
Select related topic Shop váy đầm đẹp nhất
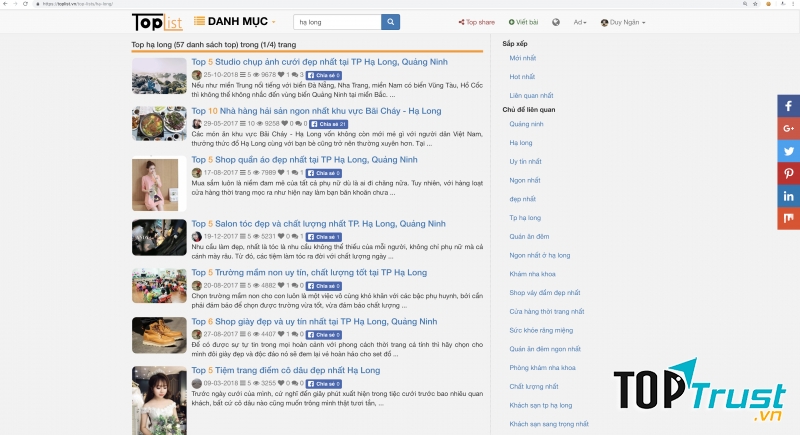(545, 293)
